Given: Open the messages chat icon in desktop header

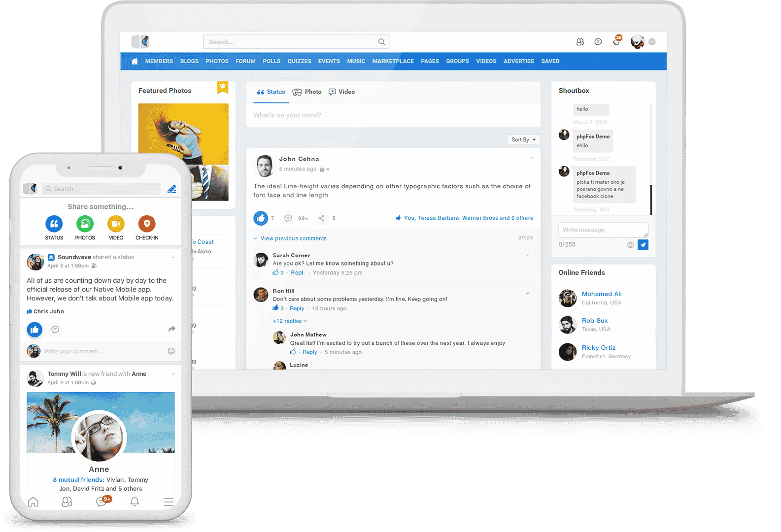Looking at the screenshot, I should pos(598,42).
